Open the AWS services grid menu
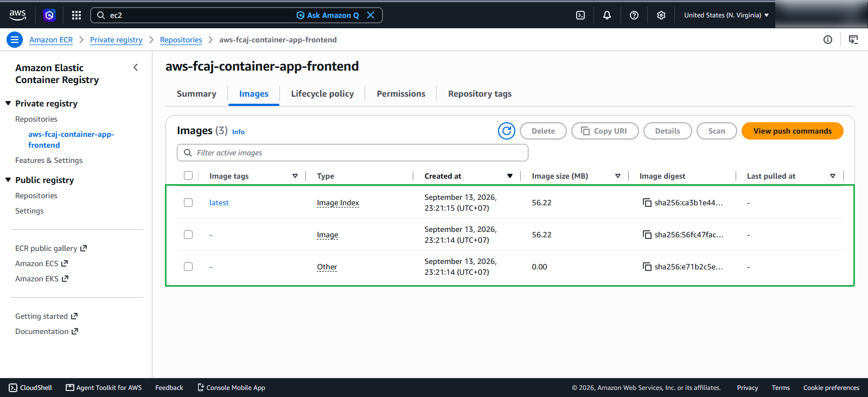The width and height of the screenshot is (868, 397). (x=76, y=15)
